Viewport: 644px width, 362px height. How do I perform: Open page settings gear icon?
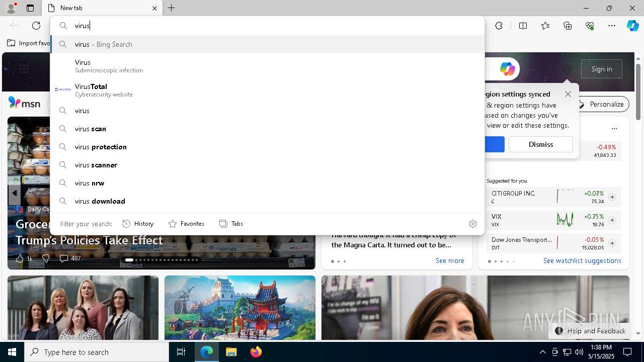[567, 69]
